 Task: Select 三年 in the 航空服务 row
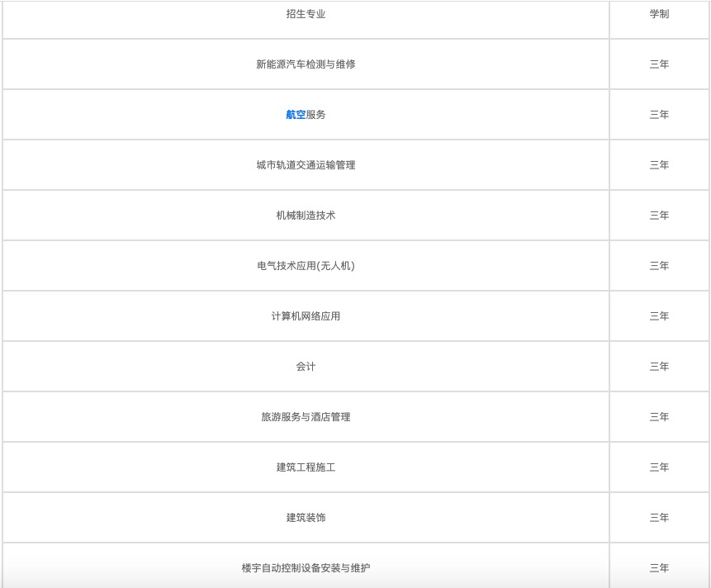(x=659, y=115)
